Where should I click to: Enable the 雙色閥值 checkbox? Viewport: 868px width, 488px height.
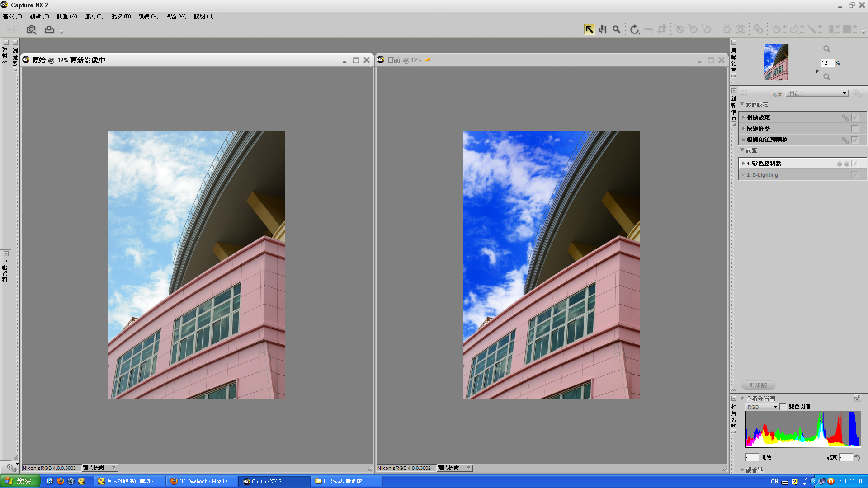tap(783, 407)
